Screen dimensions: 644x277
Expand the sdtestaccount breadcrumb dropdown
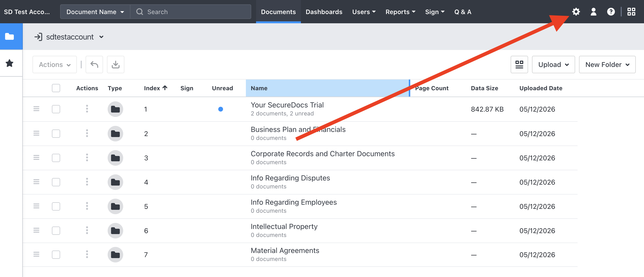click(101, 37)
